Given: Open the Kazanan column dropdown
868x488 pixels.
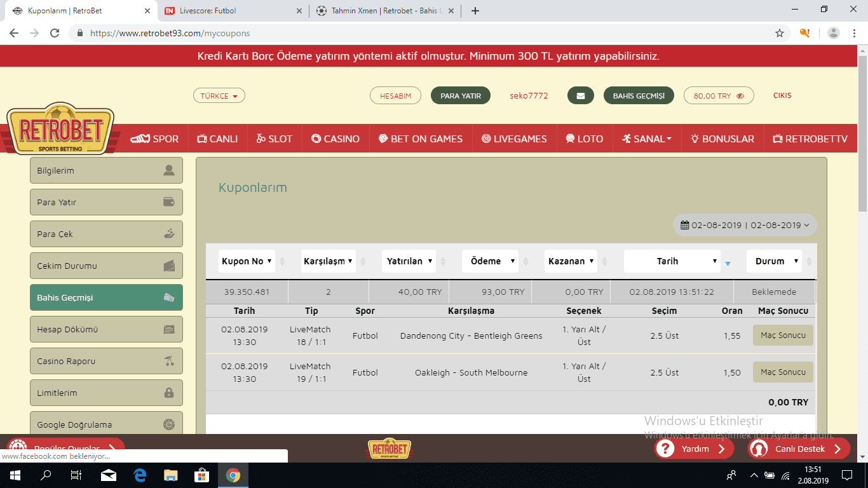Looking at the screenshot, I should 571,261.
